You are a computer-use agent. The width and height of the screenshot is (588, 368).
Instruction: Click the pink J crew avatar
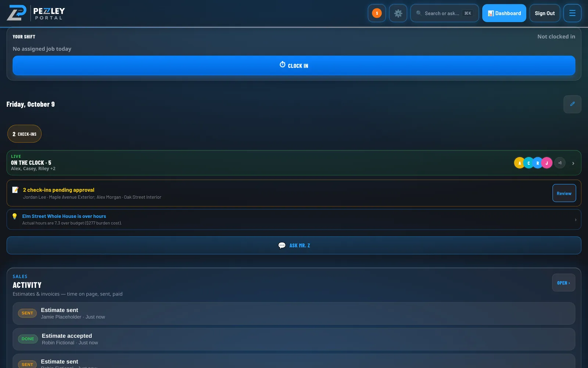click(x=546, y=163)
